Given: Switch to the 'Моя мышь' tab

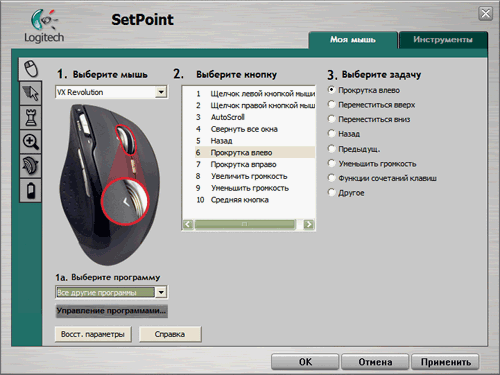Looking at the screenshot, I should (353, 40).
